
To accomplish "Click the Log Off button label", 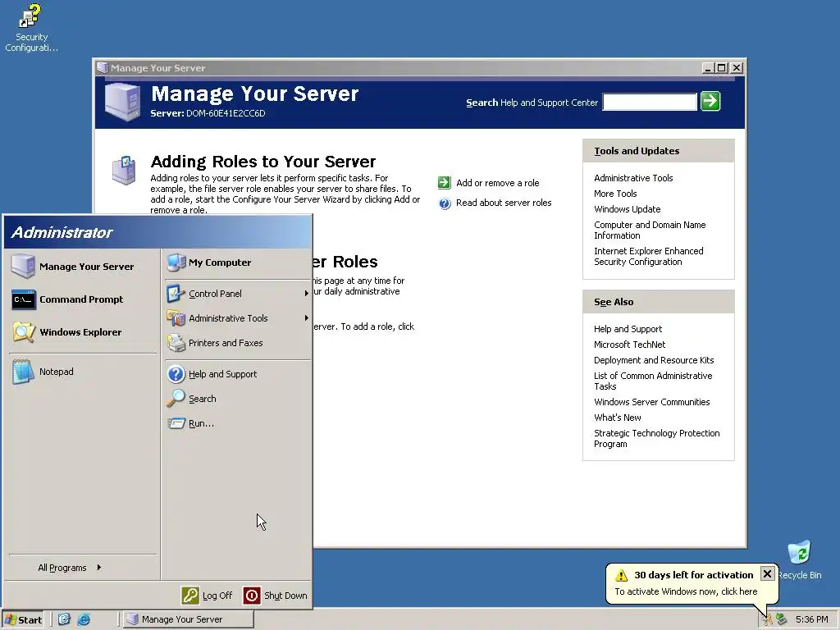I will 217,596.
